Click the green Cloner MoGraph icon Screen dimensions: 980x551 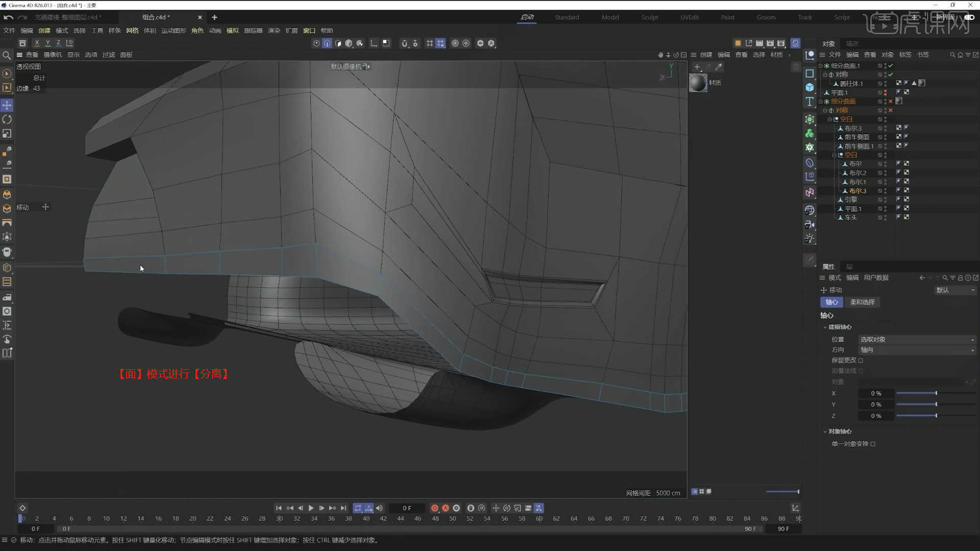click(810, 134)
